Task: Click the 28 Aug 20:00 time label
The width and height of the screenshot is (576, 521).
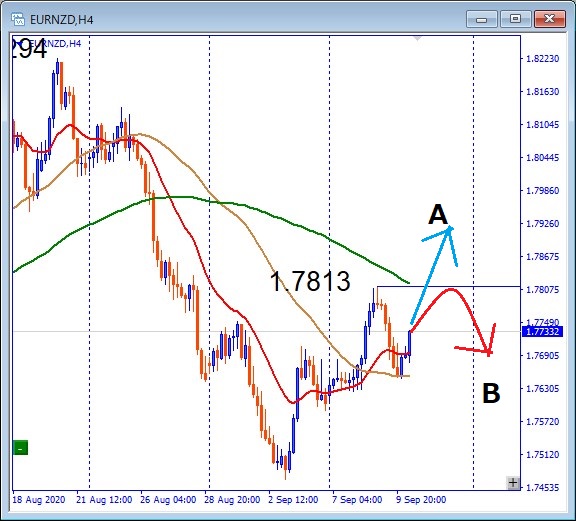Action: [x=232, y=500]
